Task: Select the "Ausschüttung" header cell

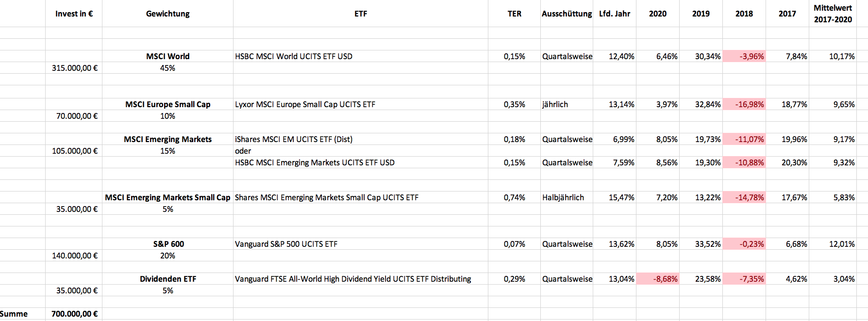Action: coord(567,14)
